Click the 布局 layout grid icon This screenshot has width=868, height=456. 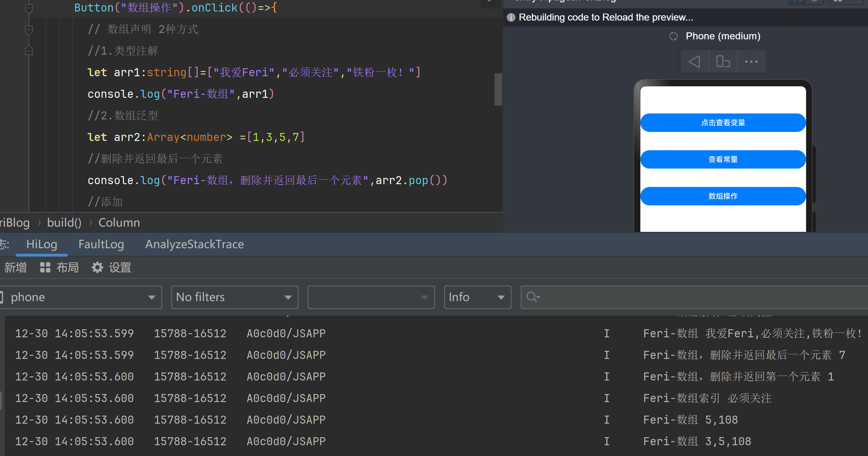point(45,267)
